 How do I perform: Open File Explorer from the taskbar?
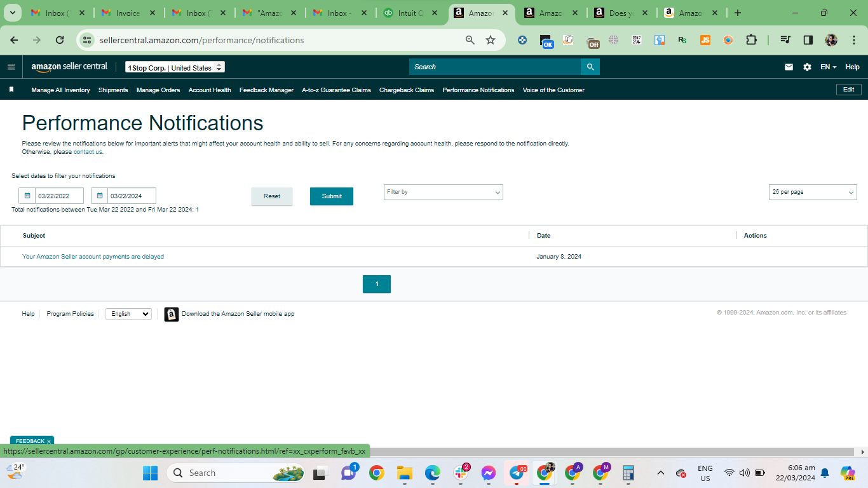click(405, 473)
